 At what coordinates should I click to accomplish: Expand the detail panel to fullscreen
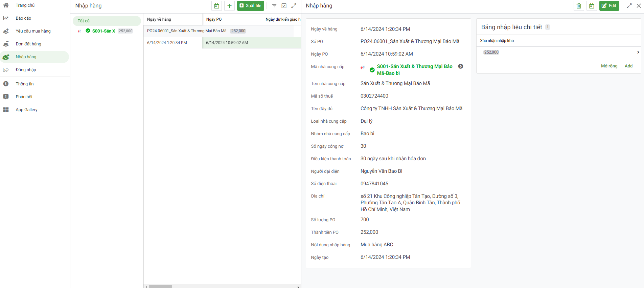[629, 6]
